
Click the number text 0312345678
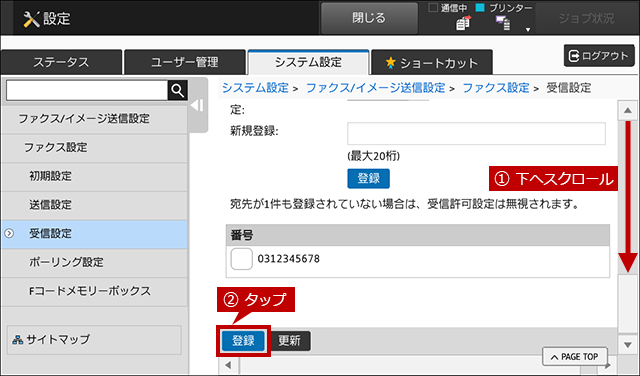click(289, 259)
